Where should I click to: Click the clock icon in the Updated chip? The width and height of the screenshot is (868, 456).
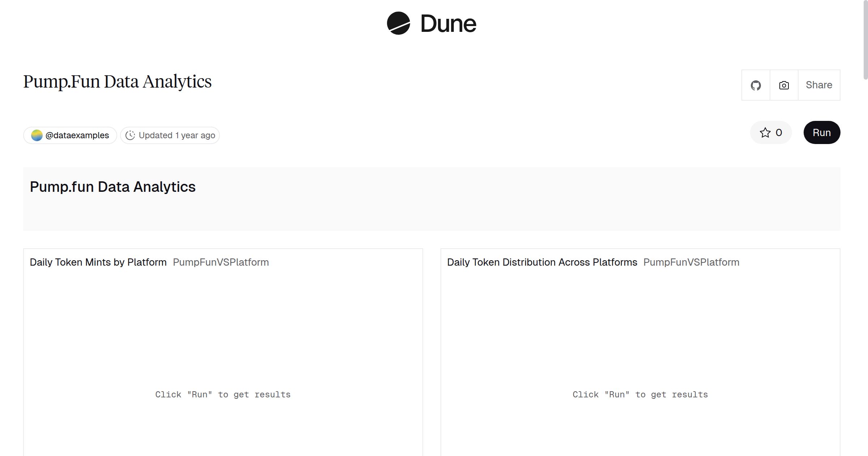[x=131, y=135]
